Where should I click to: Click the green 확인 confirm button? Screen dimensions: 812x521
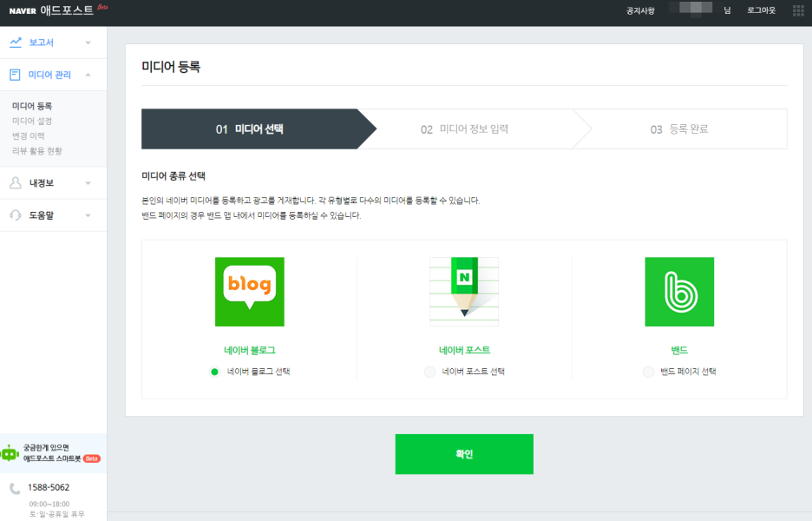[x=464, y=454]
